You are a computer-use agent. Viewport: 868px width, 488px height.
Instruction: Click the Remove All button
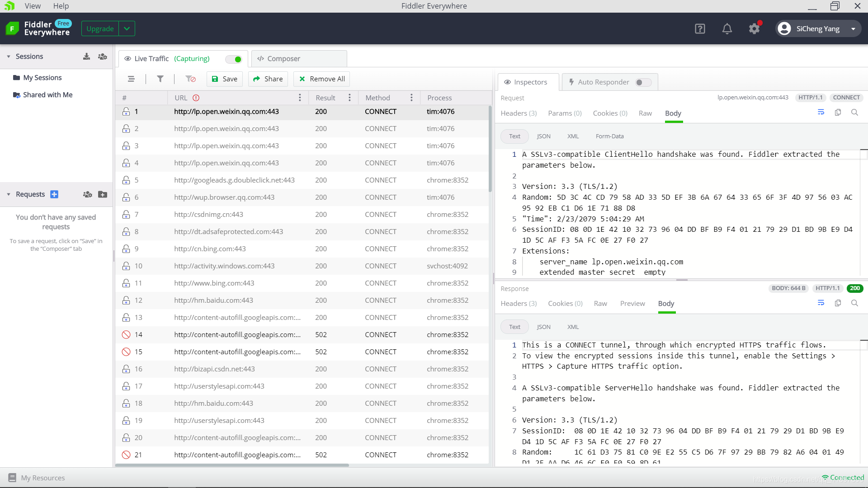coord(322,79)
